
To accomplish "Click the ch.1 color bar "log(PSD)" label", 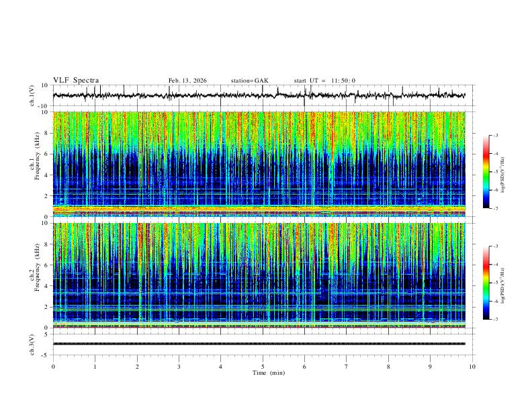I will click(503, 175).
